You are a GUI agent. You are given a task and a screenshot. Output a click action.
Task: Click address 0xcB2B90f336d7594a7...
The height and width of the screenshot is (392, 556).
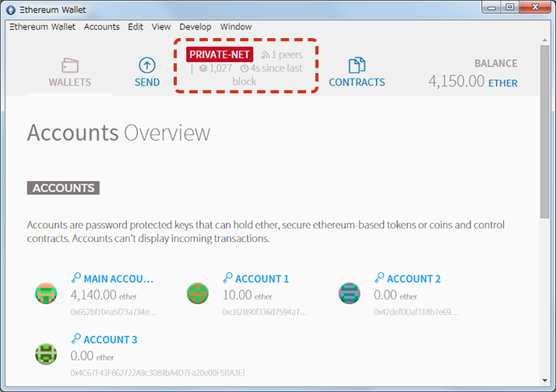click(265, 312)
